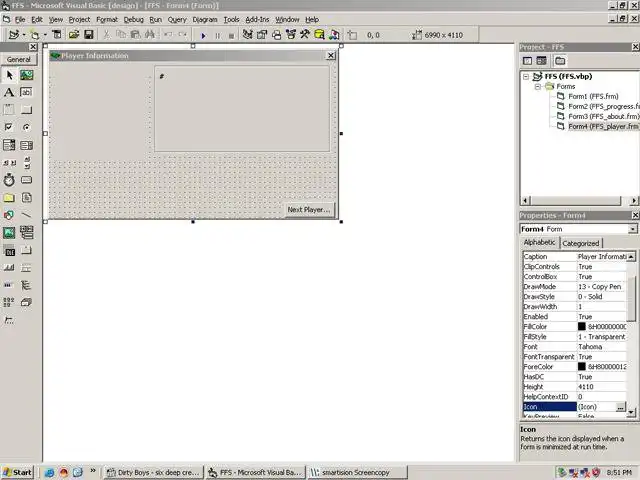
Task: Select the CheckBox control tool
Action: coord(9,127)
